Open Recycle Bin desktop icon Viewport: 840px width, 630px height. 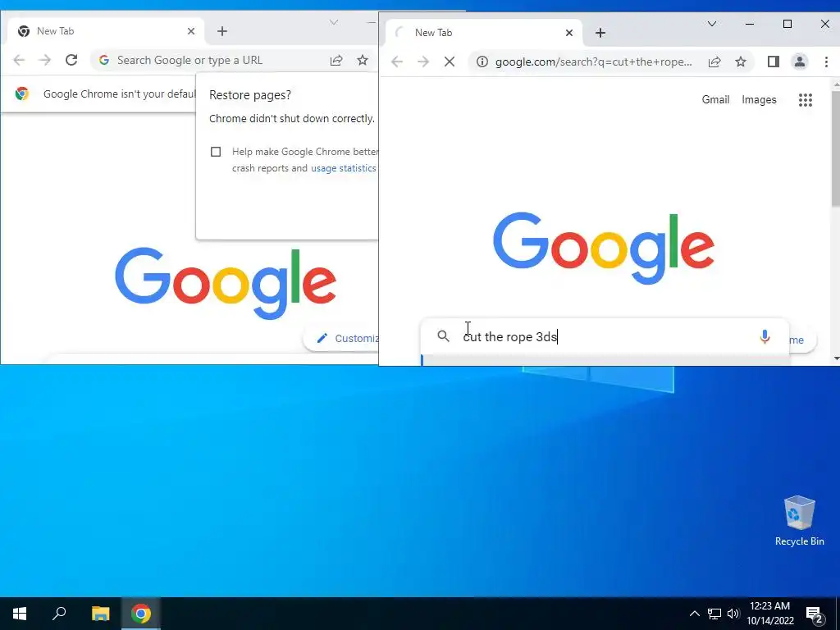799,520
